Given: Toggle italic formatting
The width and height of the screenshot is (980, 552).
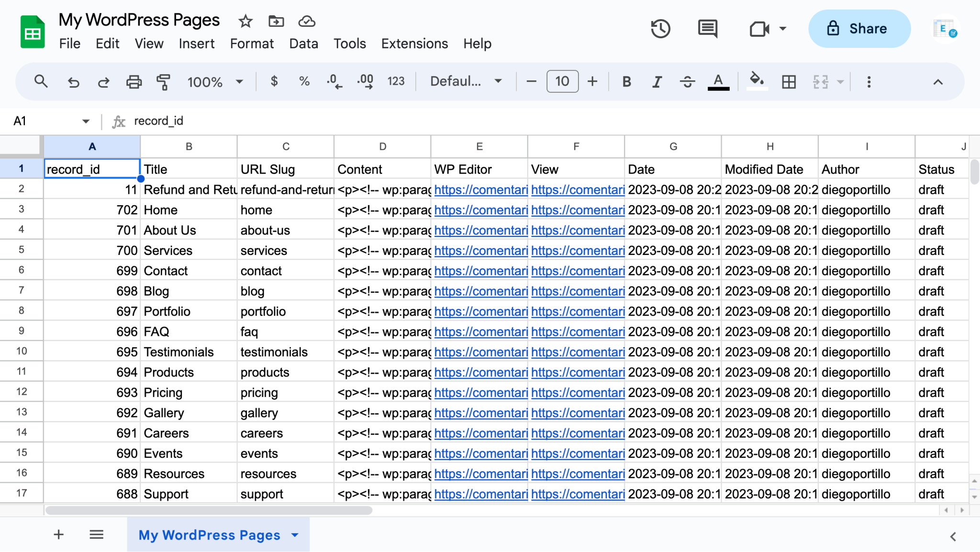Looking at the screenshot, I should pyautogui.click(x=657, y=81).
